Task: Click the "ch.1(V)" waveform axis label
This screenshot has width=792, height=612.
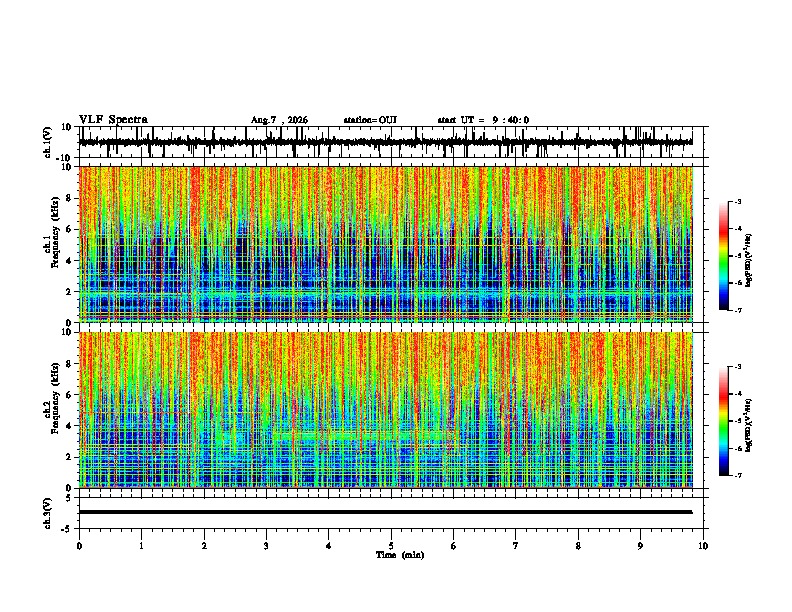Action: (x=48, y=142)
